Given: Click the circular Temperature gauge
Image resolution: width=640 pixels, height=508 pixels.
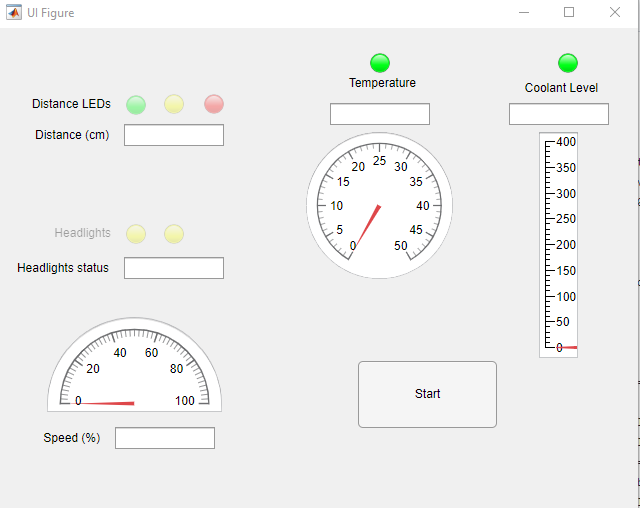Looking at the screenshot, I should click(x=379, y=205).
